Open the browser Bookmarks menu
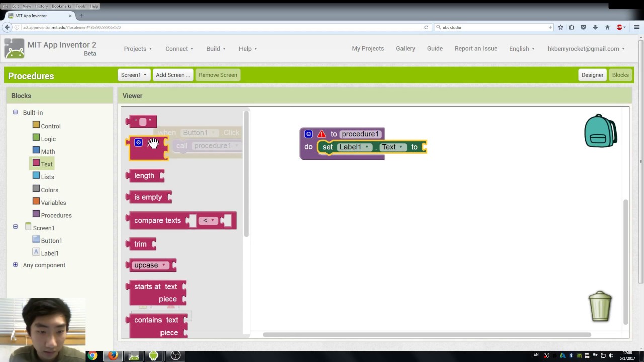The height and width of the screenshot is (362, 644). (62, 6)
